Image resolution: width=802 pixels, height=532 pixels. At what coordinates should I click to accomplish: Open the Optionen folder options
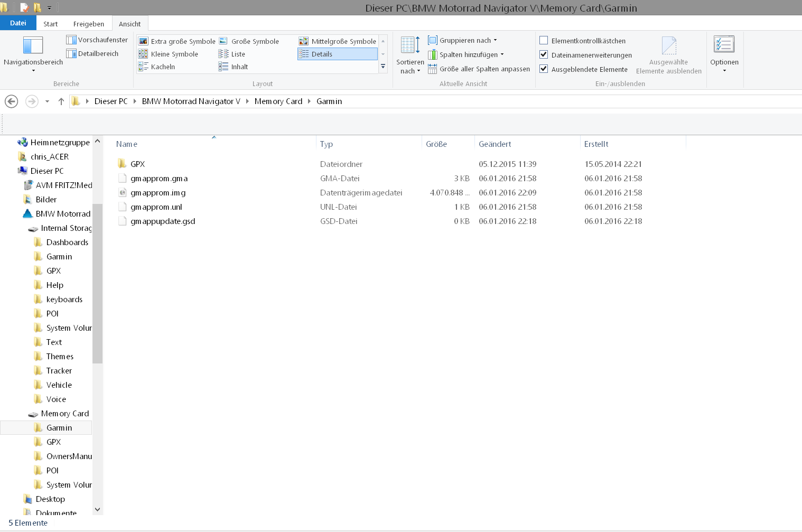click(724, 53)
